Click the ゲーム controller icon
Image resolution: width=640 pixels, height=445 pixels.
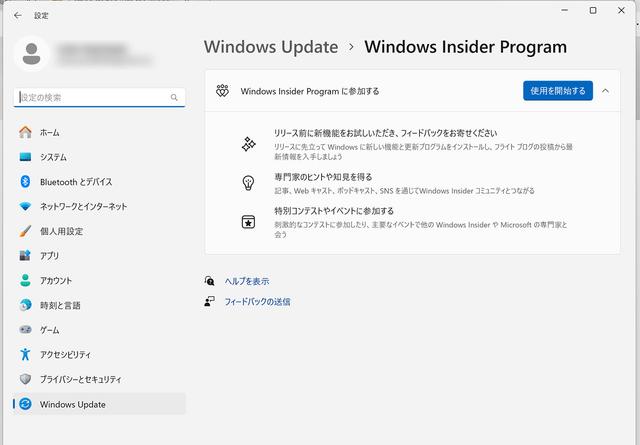point(25,329)
